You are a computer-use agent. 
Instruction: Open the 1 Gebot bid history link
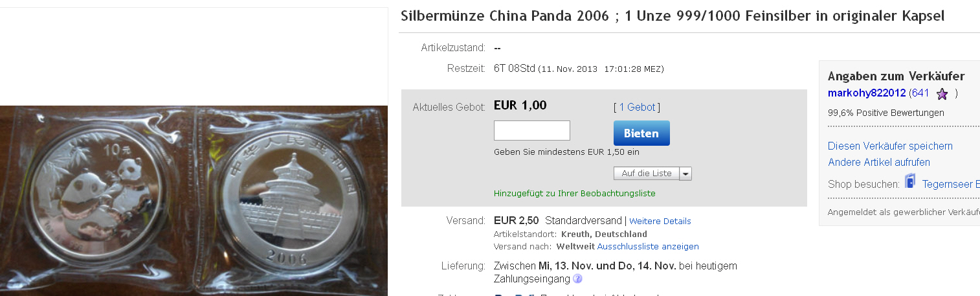pyautogui.click(x=638, y=108)
